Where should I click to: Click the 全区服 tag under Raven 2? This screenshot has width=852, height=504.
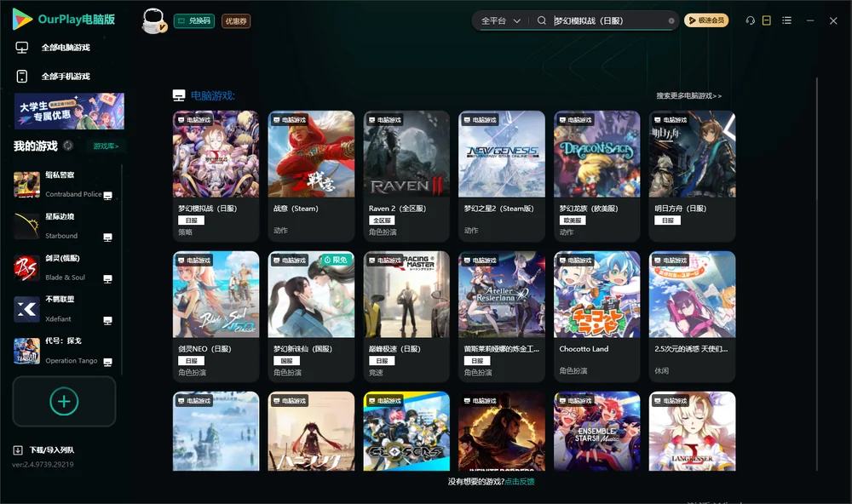click(382, 220)
